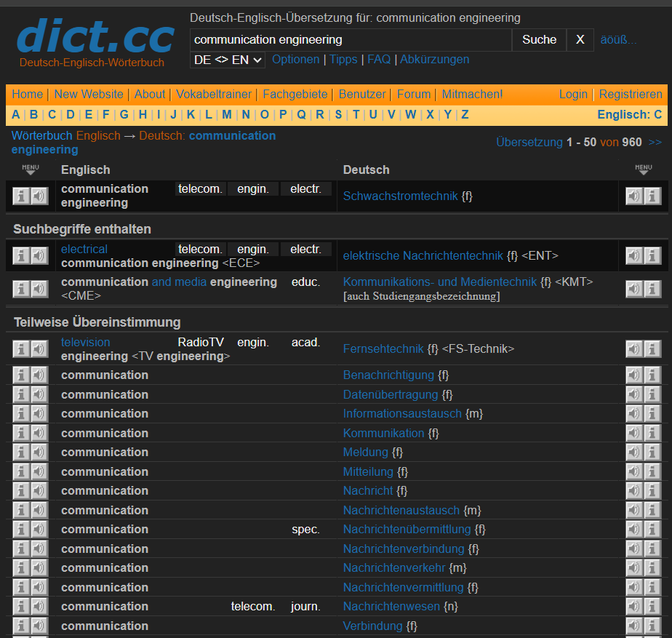
Task: Select letter A in alphabet index
Action: point(15,114)
